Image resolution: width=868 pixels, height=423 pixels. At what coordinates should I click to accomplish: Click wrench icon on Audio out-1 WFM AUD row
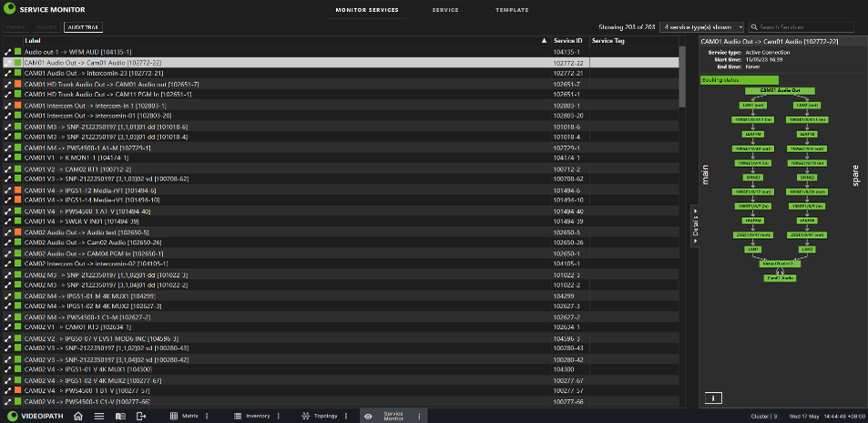pyautogui.click(x=8, y=52)
